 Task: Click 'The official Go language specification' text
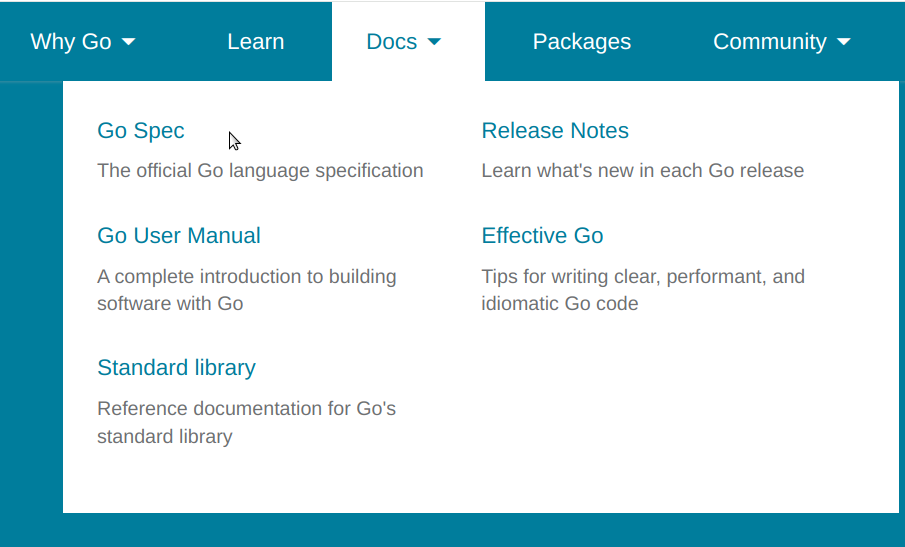[x=260, y=171]
